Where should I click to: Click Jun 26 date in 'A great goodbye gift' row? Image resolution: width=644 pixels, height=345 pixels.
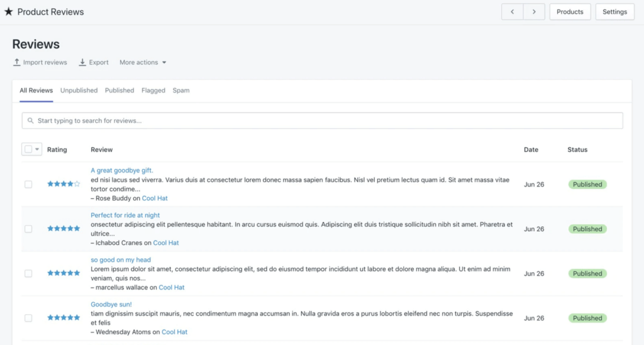[534, 184]
